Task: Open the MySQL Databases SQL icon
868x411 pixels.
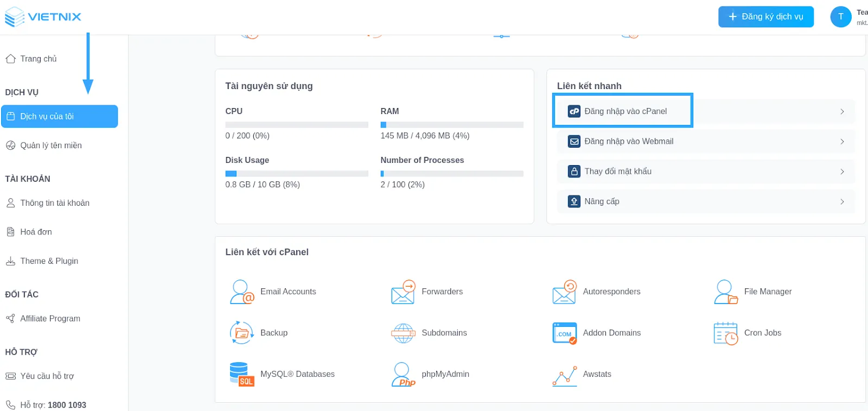Action: [x=242, y=374]
